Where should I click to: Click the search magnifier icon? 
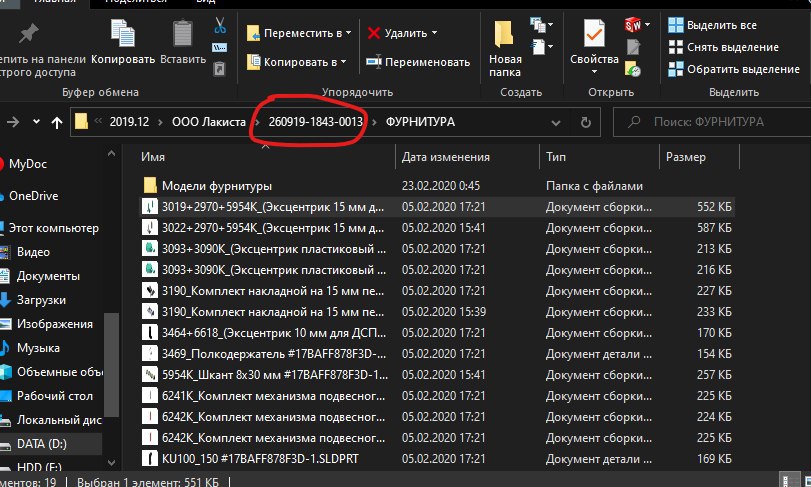[x=634, y=122]
